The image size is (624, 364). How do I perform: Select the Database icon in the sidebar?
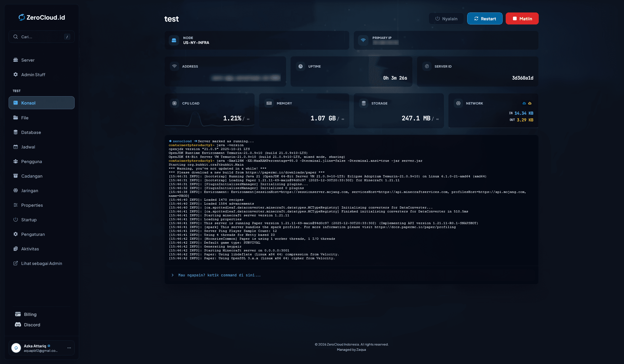[16, 132]
